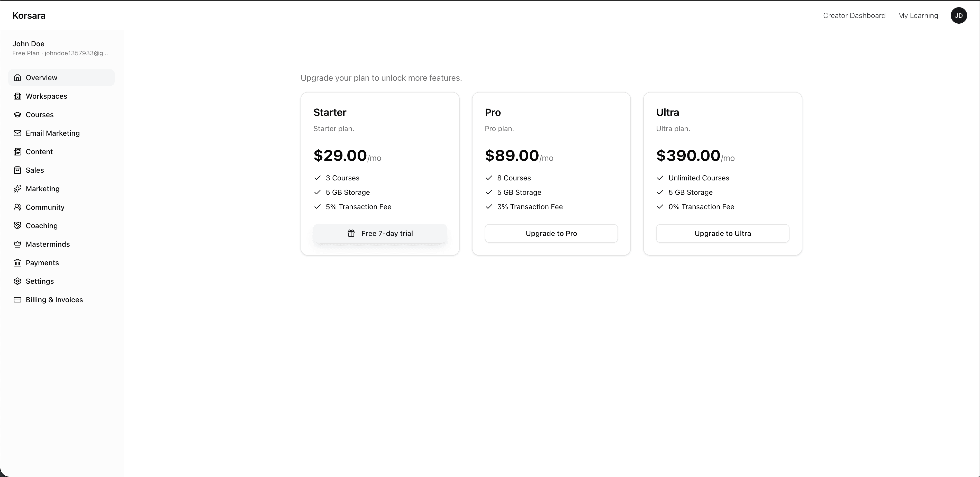980x477 pixels.
Task: Start the Free 7-day trial
Action: [x=380, y=233]
